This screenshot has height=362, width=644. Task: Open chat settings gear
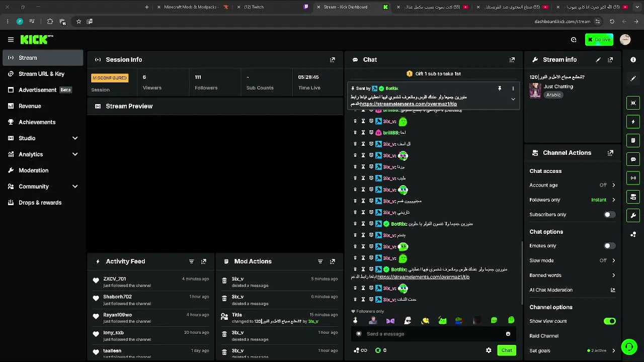point(489,350)
